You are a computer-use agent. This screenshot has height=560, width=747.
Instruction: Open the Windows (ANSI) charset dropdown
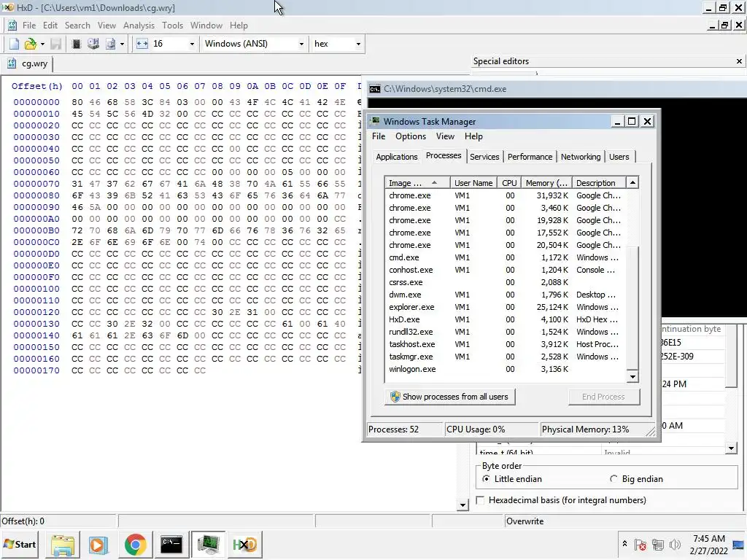[x=301, y=44]
